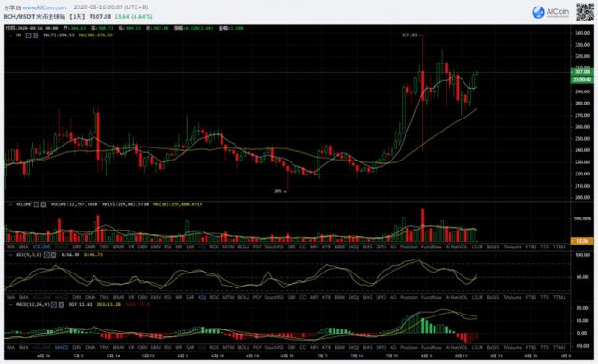
Task: Click the VOLUME:12,297 legend value
Action: click(x=75, y=204)
